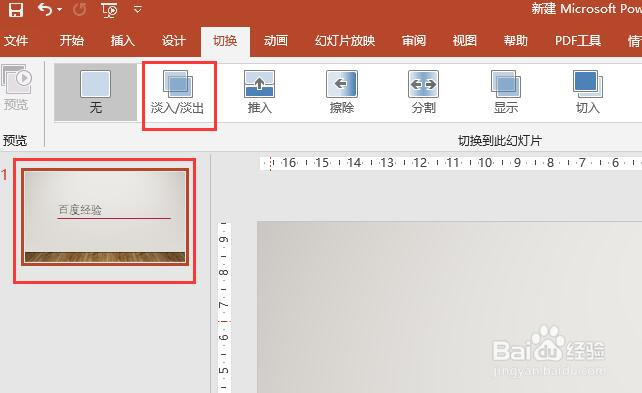Open Customize Quick Access Toolbar dropdown
Screen dimensions: 642x393
(138, 9)
